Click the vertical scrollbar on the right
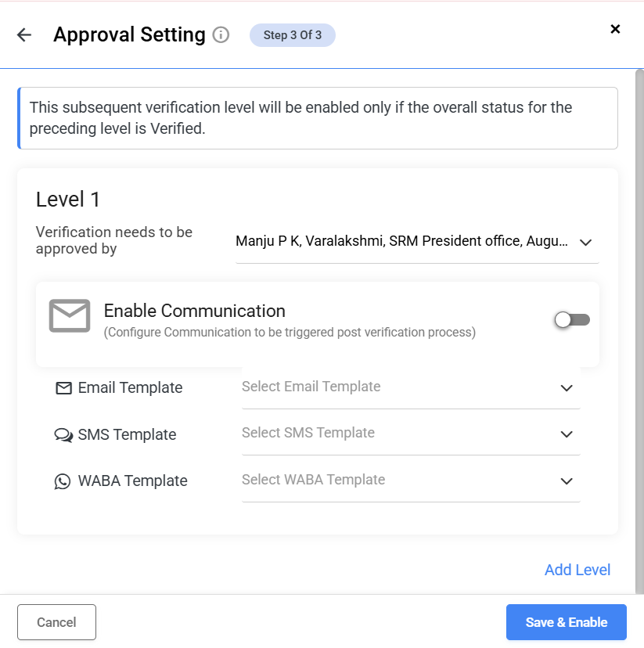This screenshot has height=648, width=644. click(x=639, y=332)
